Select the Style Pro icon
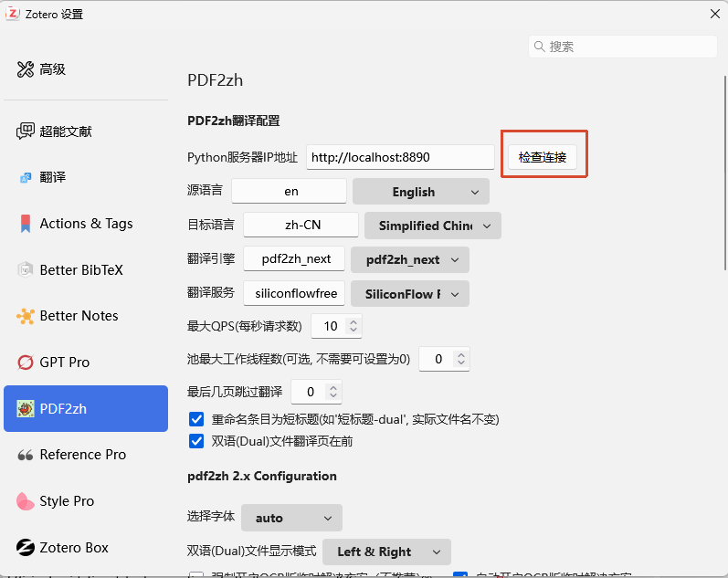This screenshot has width=728, height=578. point(26,501)
